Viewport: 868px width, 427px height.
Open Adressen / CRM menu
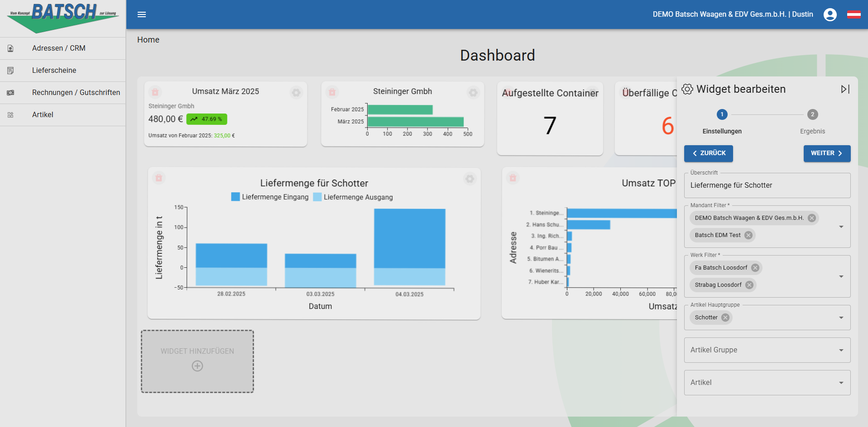pyautogui.click(x=62, y=48)
